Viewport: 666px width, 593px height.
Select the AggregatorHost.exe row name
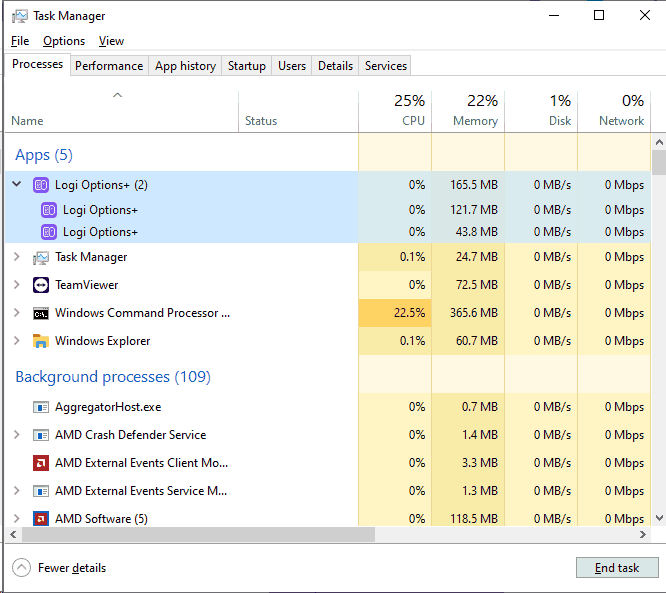point(108,407)
